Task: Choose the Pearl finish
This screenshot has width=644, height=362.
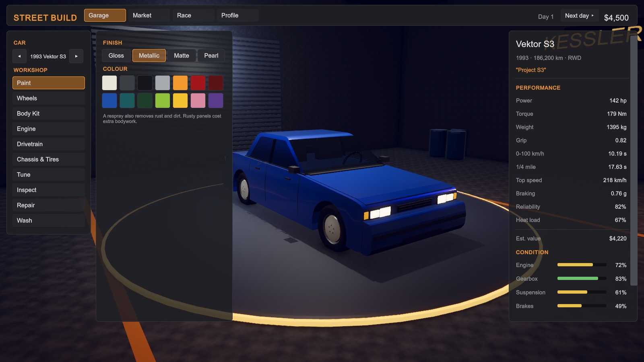Action: [x=211, y=56]
